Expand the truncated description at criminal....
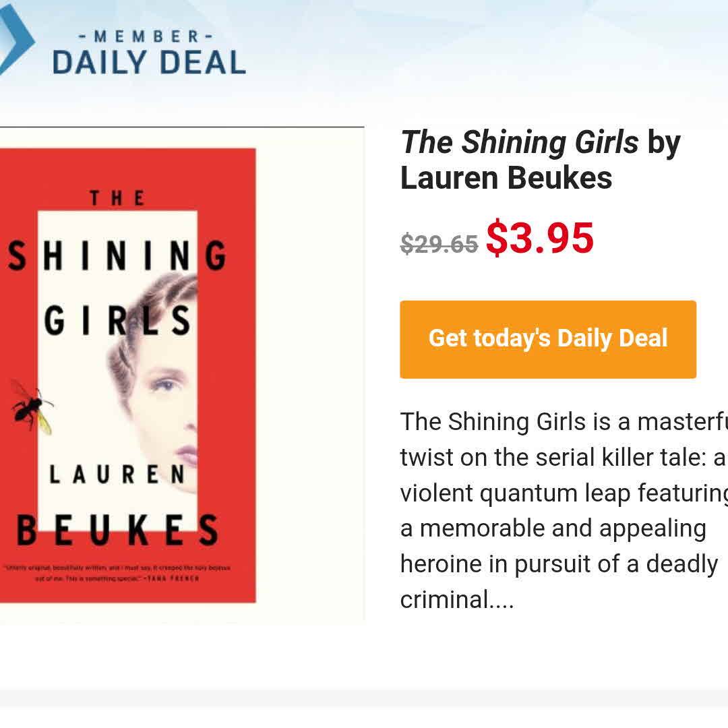Screen dimensions: 728x728 457,599
